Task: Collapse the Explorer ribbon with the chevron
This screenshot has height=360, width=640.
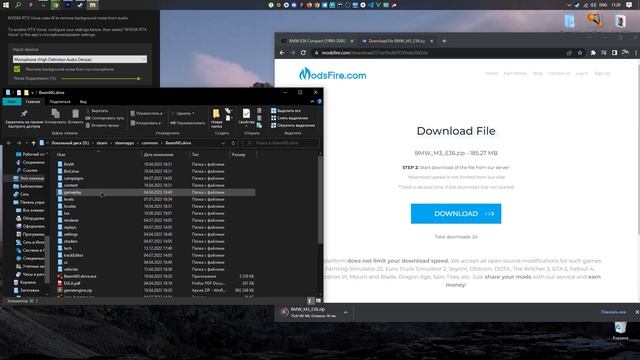Action: (x=312, y=102)
